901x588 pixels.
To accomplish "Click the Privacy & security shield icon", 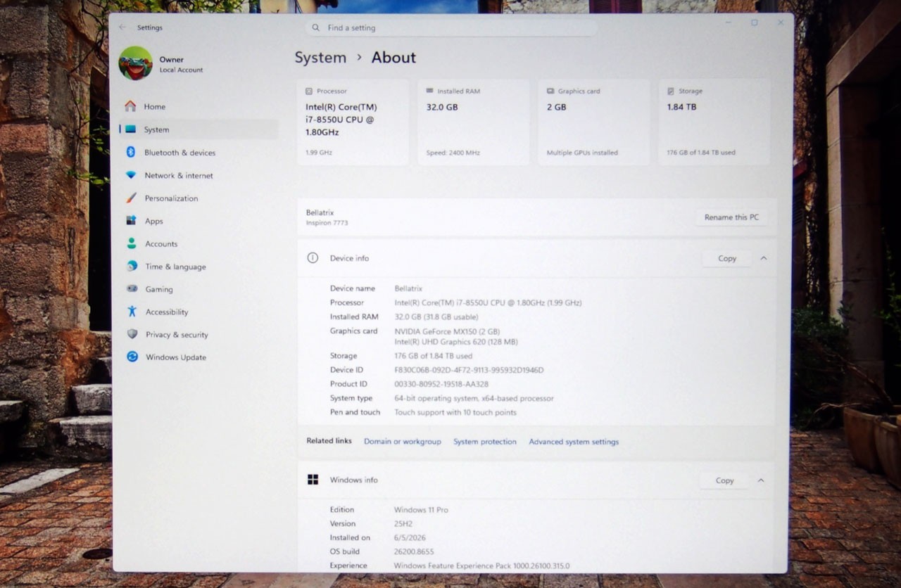I will 132,334.
